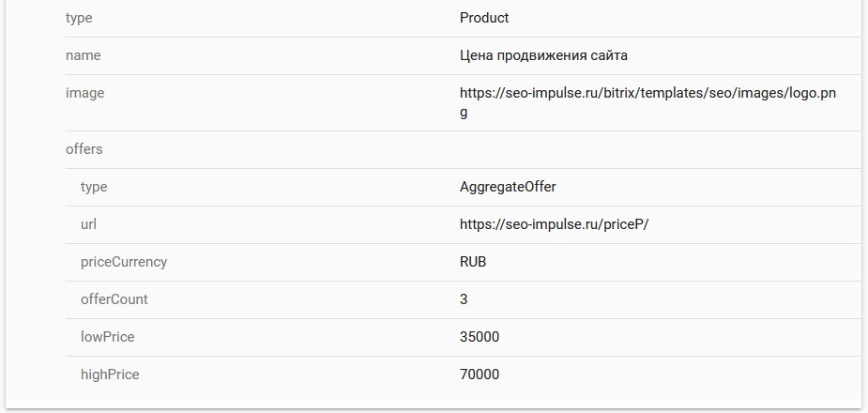Click the name property label
868x413 pixels.
[83, 55]
